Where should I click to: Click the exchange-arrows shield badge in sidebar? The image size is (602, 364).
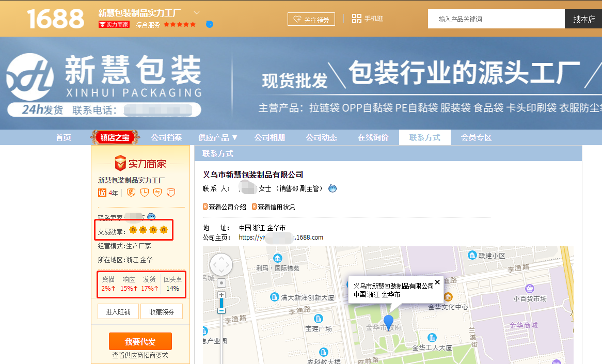tap(157, 193)
